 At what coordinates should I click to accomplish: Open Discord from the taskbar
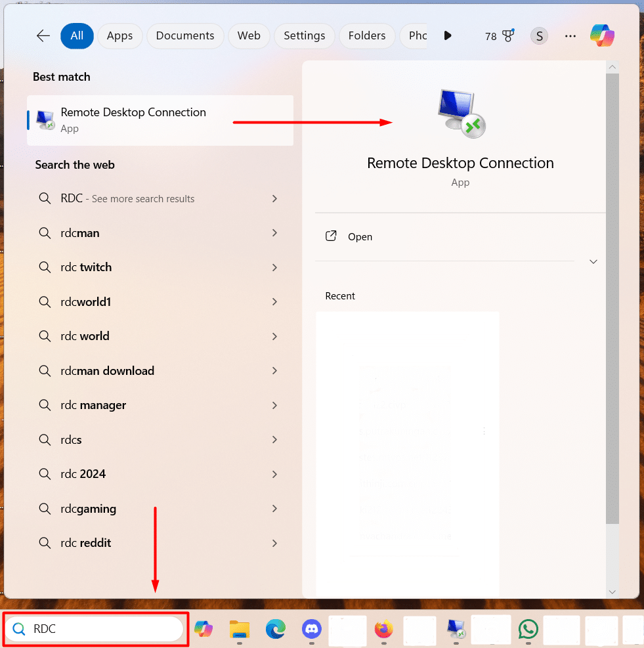[x=312, y=629]
